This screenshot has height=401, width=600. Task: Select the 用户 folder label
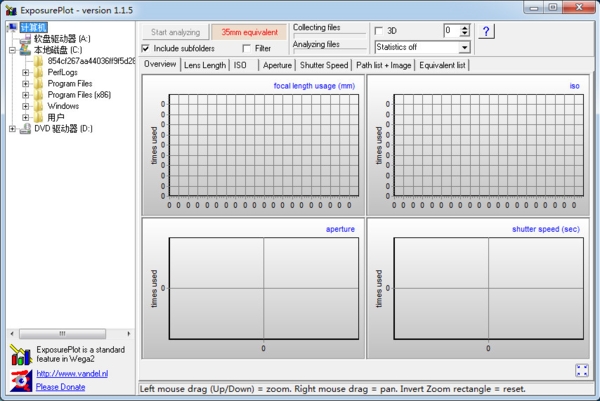click(55, 117)
